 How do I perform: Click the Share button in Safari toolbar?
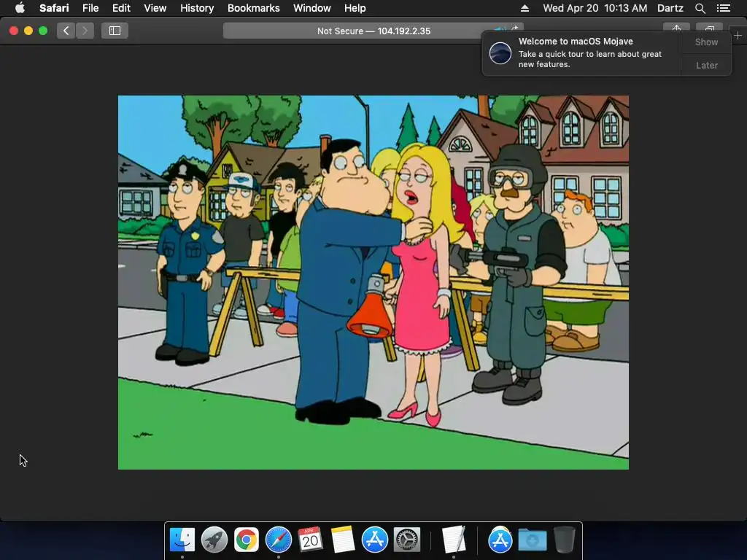click(x=676, y=28)
